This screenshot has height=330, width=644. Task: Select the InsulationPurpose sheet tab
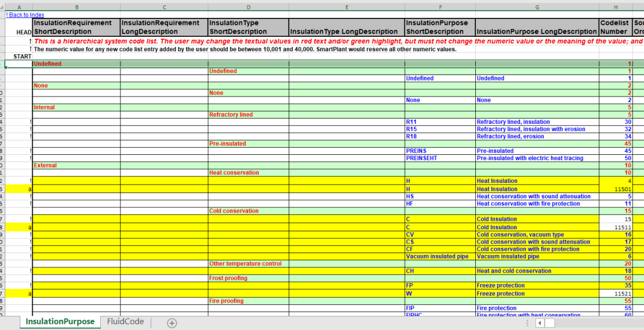pos(60,322)
